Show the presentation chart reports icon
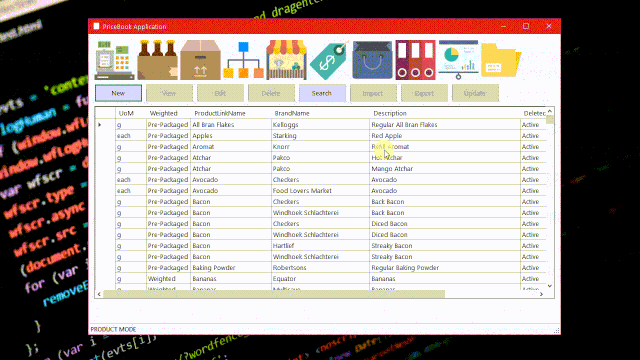This screenshot has width=640, height=360. point(458,60)
